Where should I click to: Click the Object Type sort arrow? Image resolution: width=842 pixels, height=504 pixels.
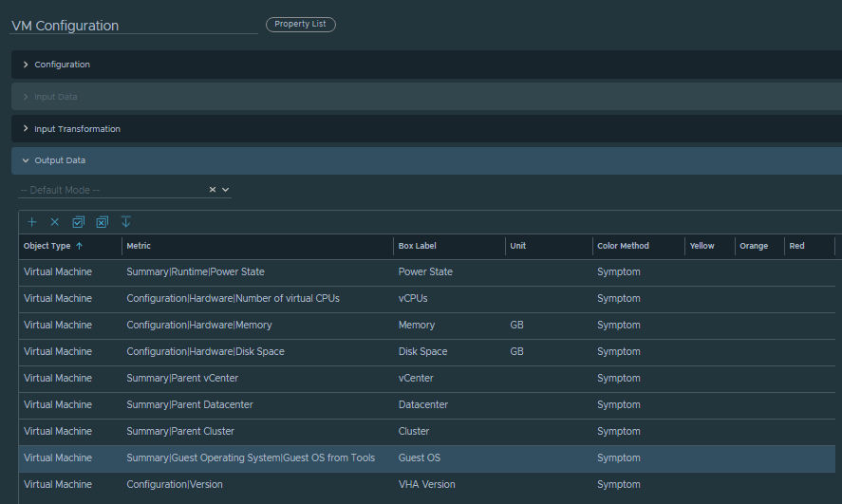[x=79, y=246]
